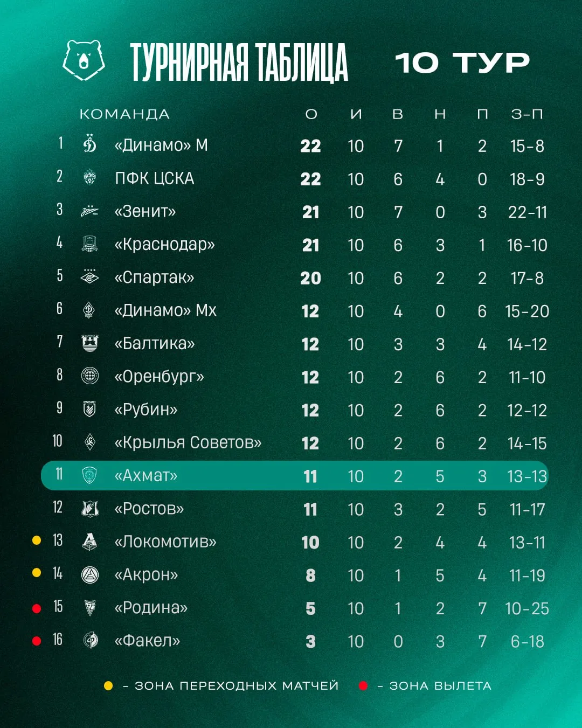The height and width of the screenshot is (728, 582).
Task: Click the «Ростов» team name
Action: tap(149, 508)
